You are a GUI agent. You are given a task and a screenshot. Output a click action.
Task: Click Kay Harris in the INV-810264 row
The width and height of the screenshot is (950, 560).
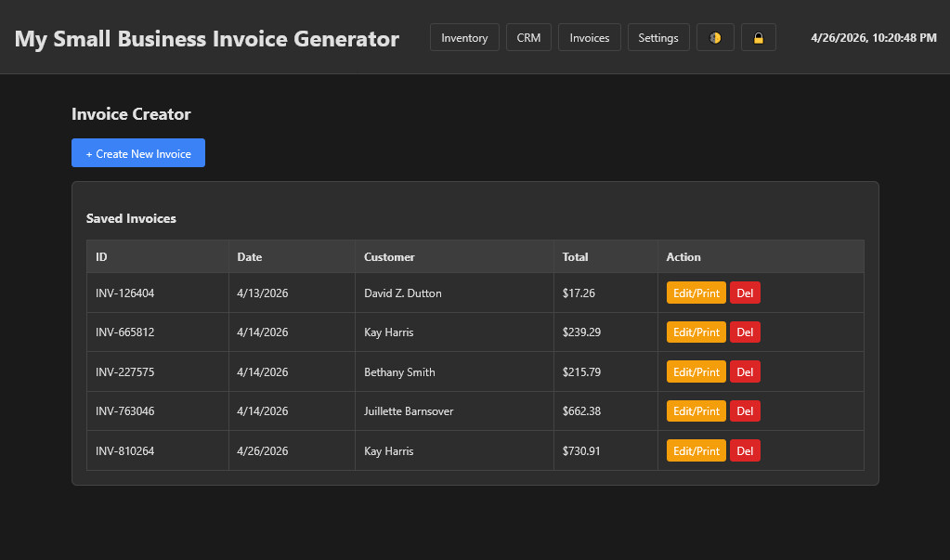[x=388, y=451]
